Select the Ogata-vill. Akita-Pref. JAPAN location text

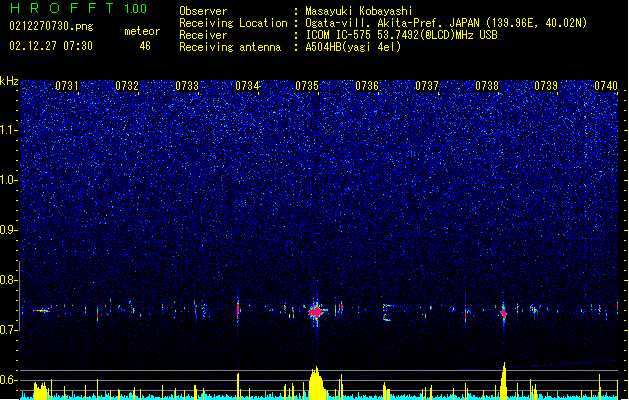pyautogui.click(x=446, y=23)
